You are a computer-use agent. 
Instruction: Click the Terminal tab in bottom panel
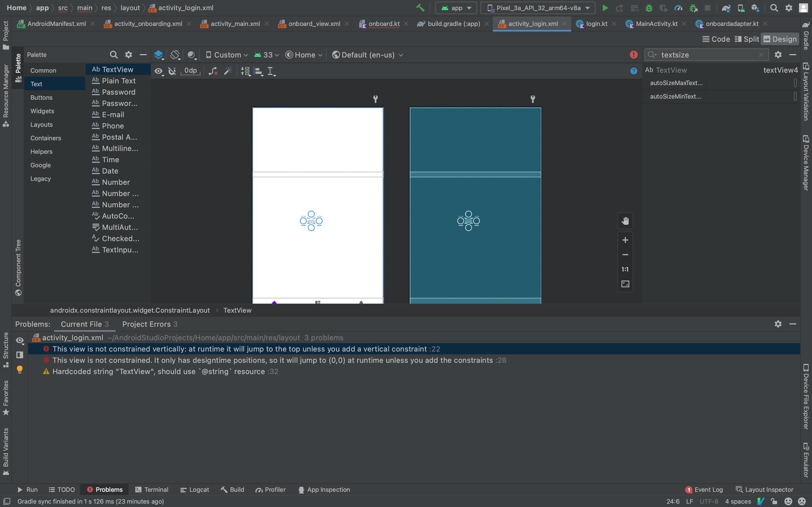[156, 490]
